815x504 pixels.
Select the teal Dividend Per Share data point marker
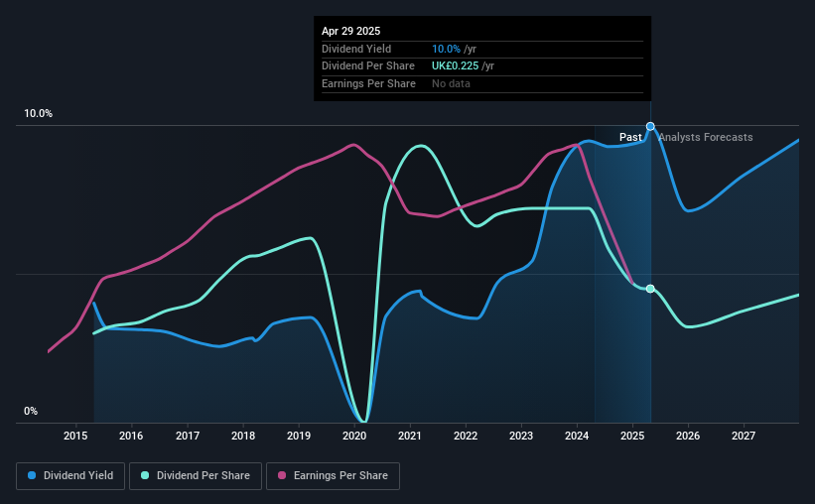click(650, 289)
